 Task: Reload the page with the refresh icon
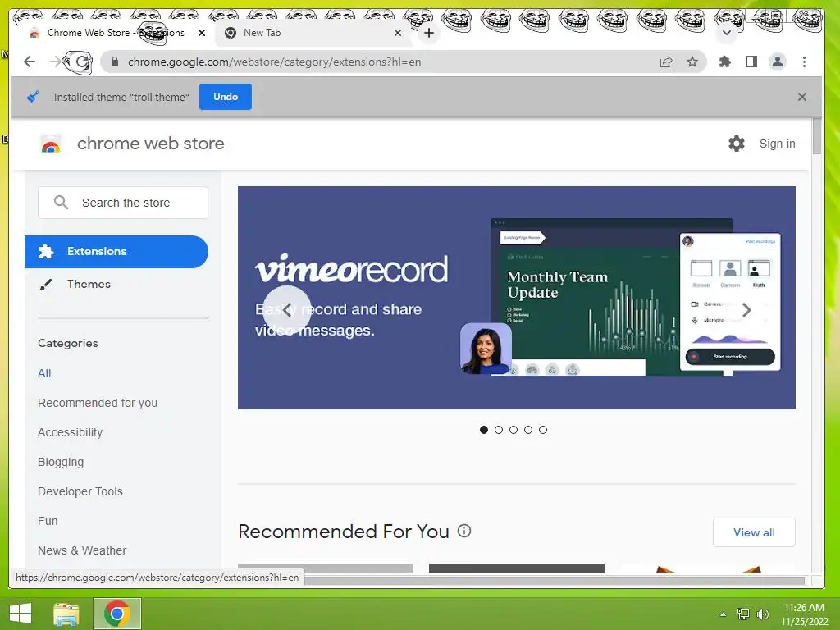click(82, 62)
